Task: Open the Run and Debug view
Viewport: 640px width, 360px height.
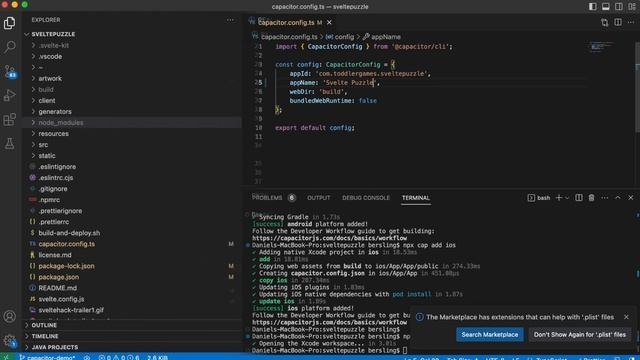Action: pyautogui.click(x=9, y=95)
